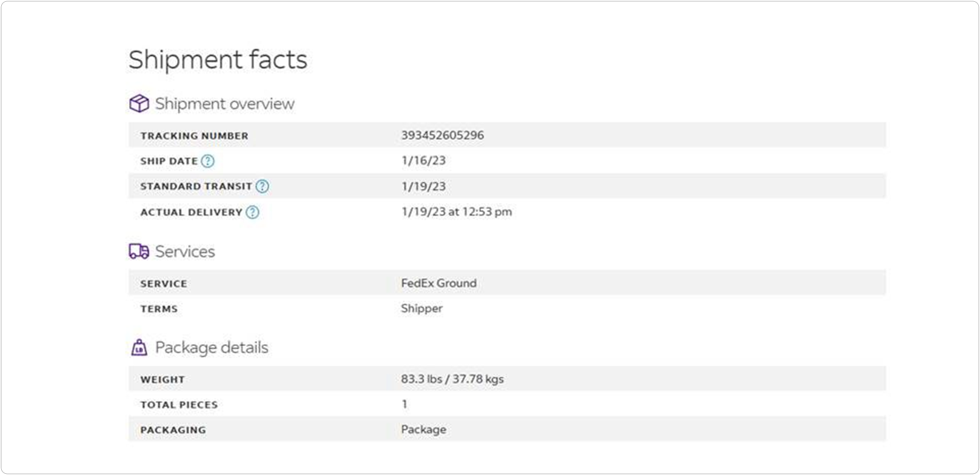Image resolution: width=980 pixels, height=475 pixels.
Task: Click the Shipment overview box icon
Action: [x=139, y=104]
